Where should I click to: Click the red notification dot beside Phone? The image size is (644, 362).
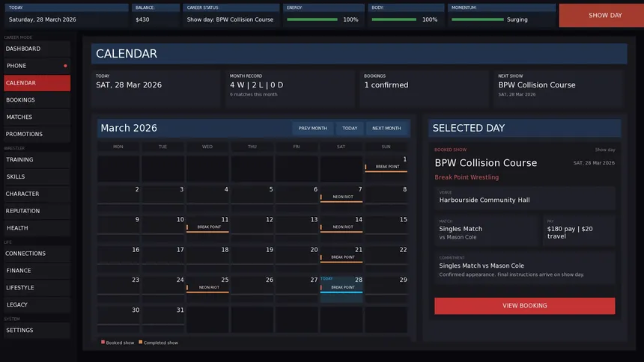tap(65, 66)
